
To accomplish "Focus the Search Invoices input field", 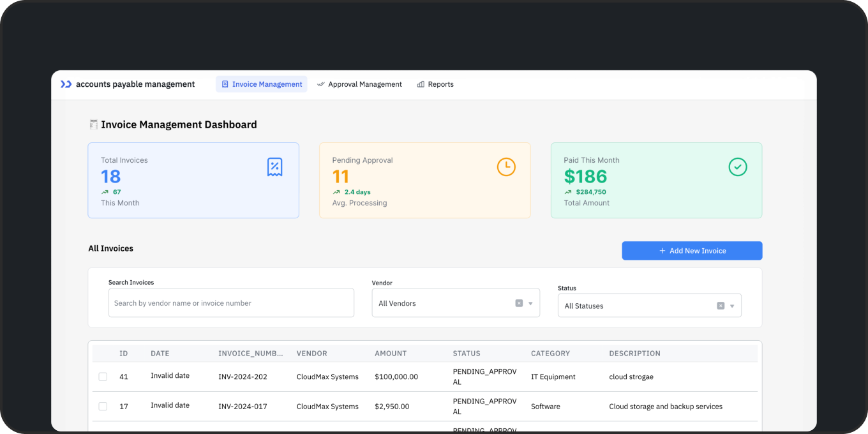I will pyautogui.click(x=231, y=303).
